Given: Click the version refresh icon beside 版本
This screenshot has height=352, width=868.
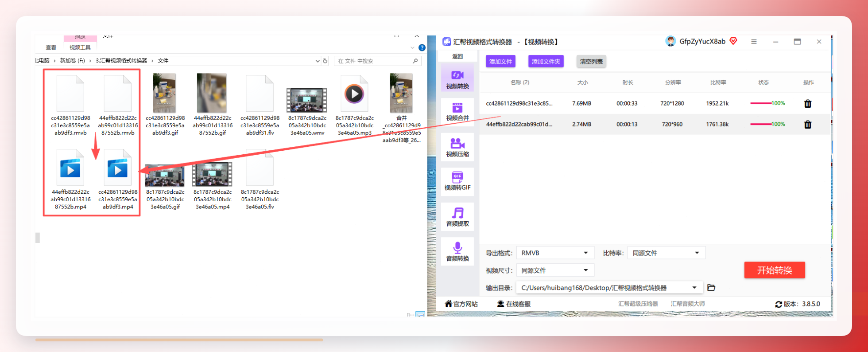Looking at the screenshot, I should pyautogui.click(x=779, y=304).
